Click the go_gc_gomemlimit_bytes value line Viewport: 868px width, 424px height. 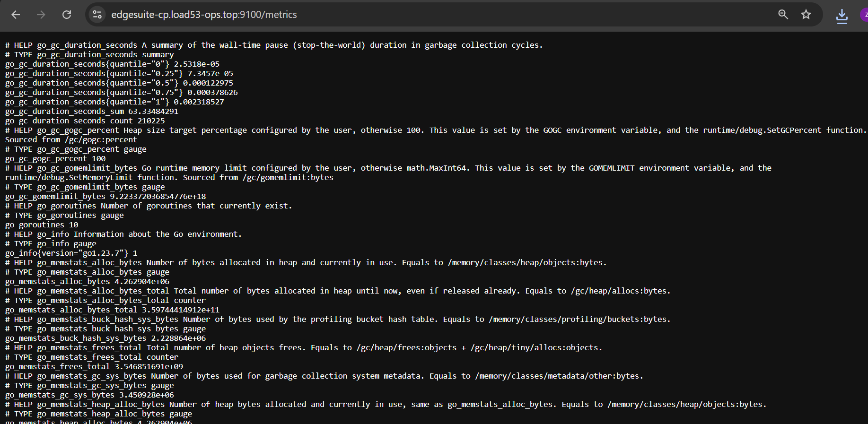[x=105, y=197]
